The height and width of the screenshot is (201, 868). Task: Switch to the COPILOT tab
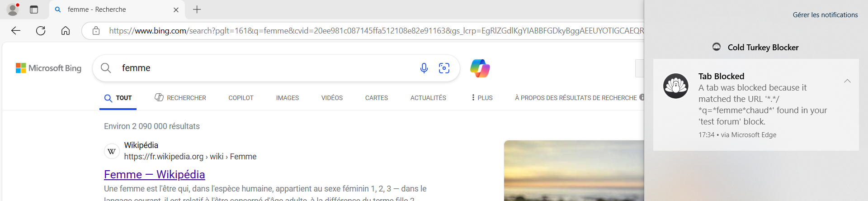[241, 98]
